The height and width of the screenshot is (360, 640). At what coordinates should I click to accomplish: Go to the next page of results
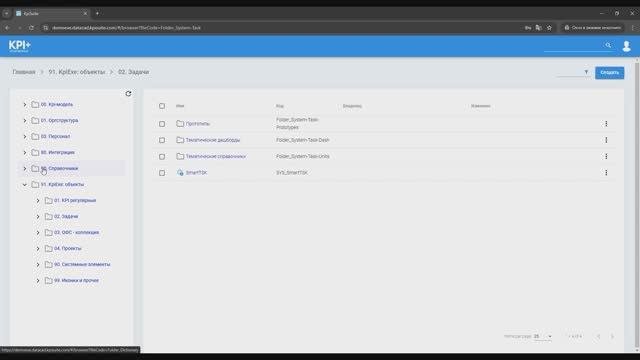[x=612, y=336]
